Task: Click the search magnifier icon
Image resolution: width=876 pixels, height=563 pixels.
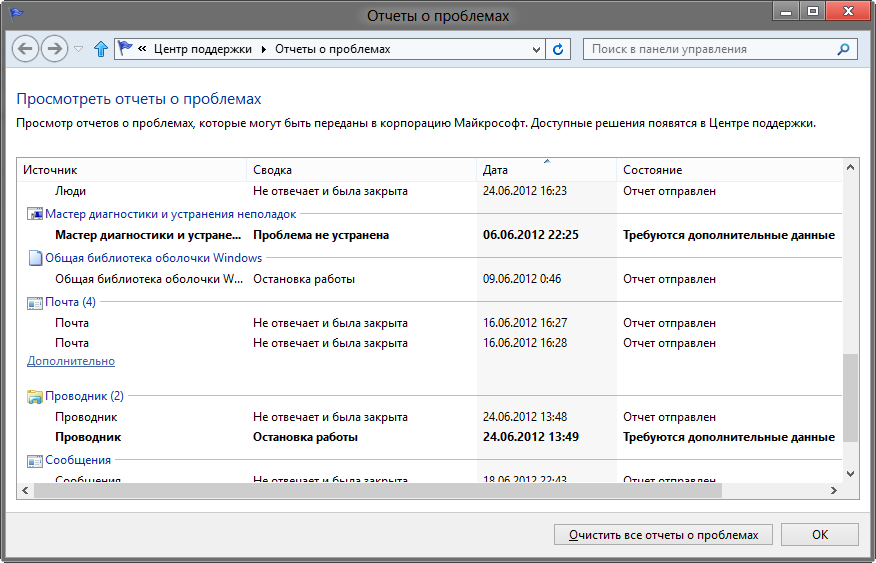Action: 844,49
